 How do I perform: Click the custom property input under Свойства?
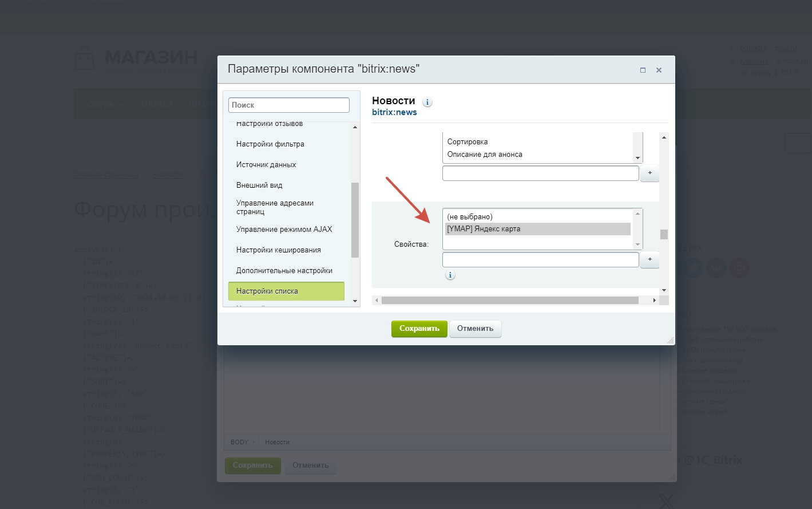click(x=541, y=260)
